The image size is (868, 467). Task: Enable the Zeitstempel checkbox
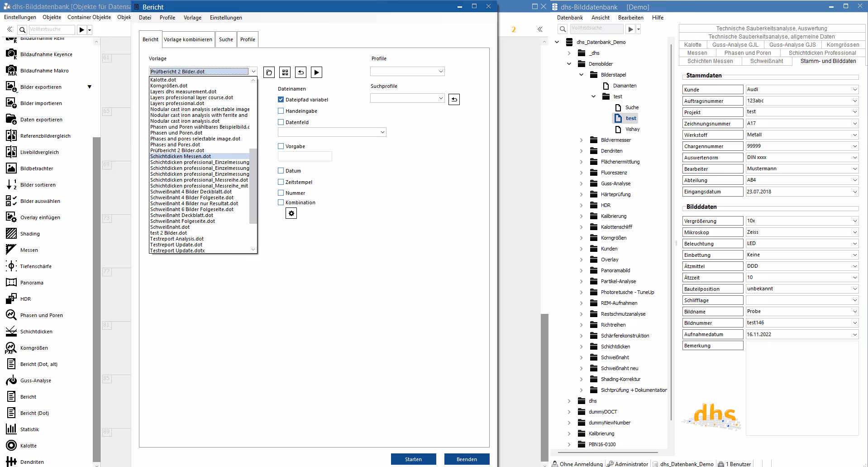point(281,182)
